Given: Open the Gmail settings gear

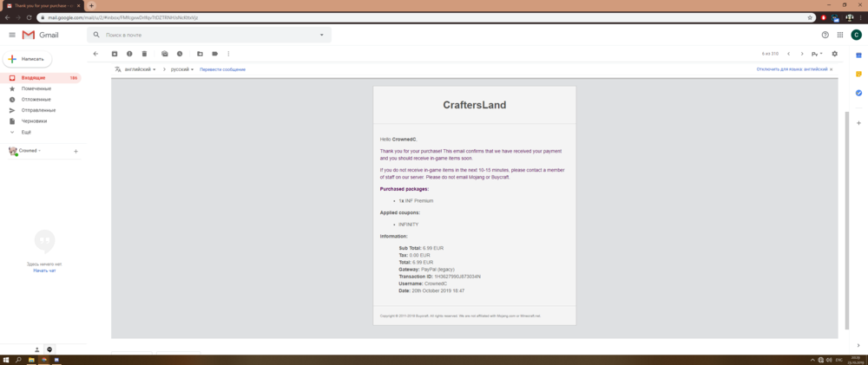Looking at the screenshot, I should [x=835, y=54].
